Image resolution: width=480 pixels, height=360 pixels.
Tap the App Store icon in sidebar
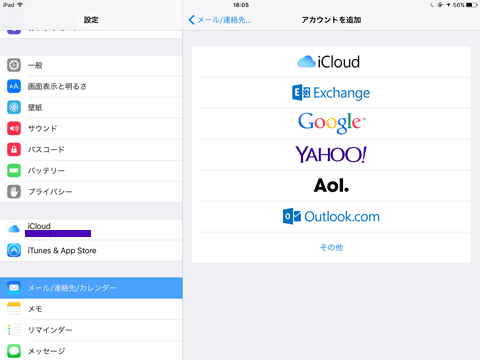(x=14, y=250)
